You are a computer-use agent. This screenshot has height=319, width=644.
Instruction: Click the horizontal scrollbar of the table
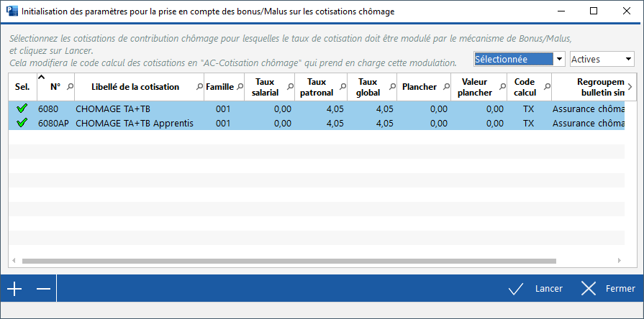(x=288, y=261)
